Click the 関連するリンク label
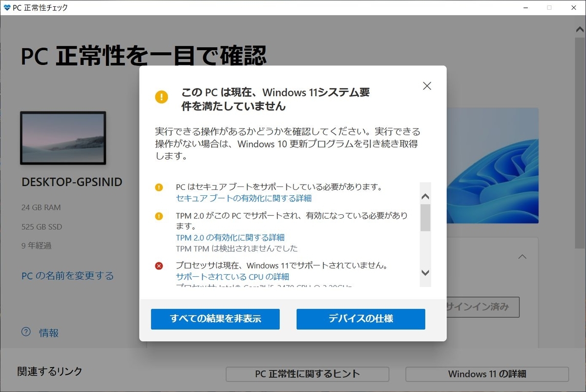586x392 pixels. [x=50, y=371]
